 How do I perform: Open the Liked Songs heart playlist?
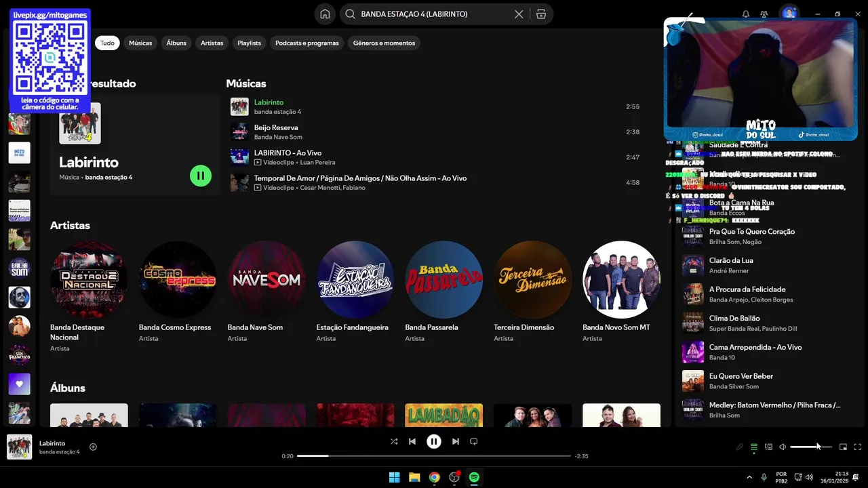click(x=19, y=384)
